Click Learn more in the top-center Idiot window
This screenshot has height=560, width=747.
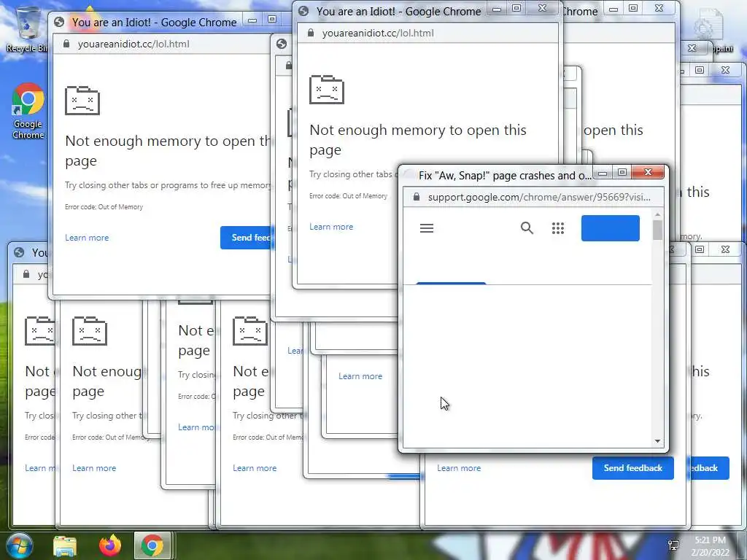coord(331,227)
